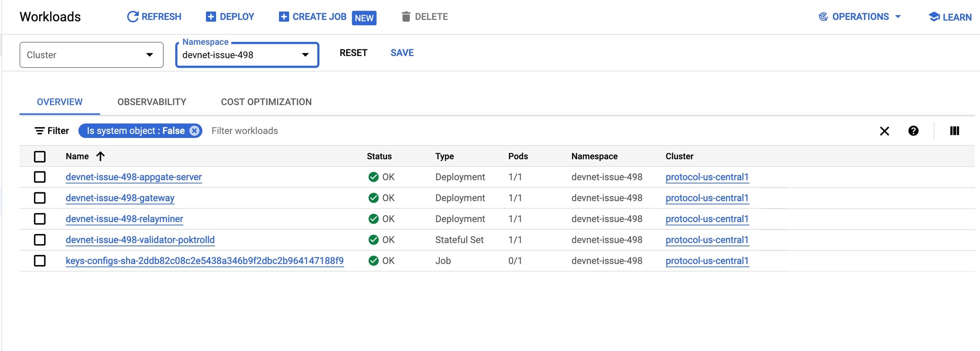Open the Namespace dropdown showing devnet-issue-498
Screen dimensions: 980x351
coord(247,55)
